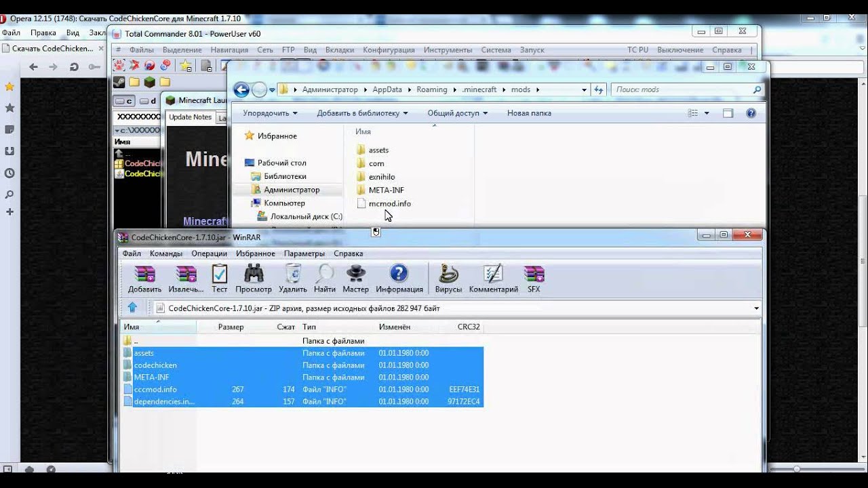Viewport: 868px width, 488px height.
Task: Click the Opera sidebar yellow bookmarks star
Action: pos(9,87)
